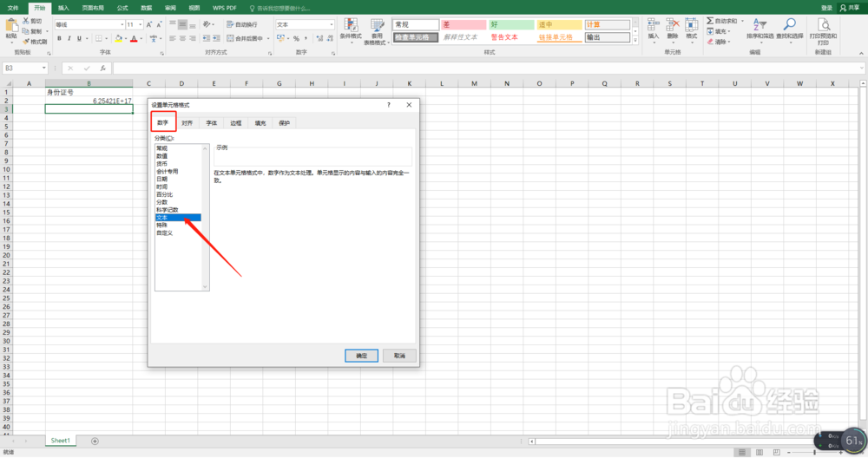Apply the 差 (Bad) cell style
This screenshot has height=458, width=868.
click(x=464, y=24)
